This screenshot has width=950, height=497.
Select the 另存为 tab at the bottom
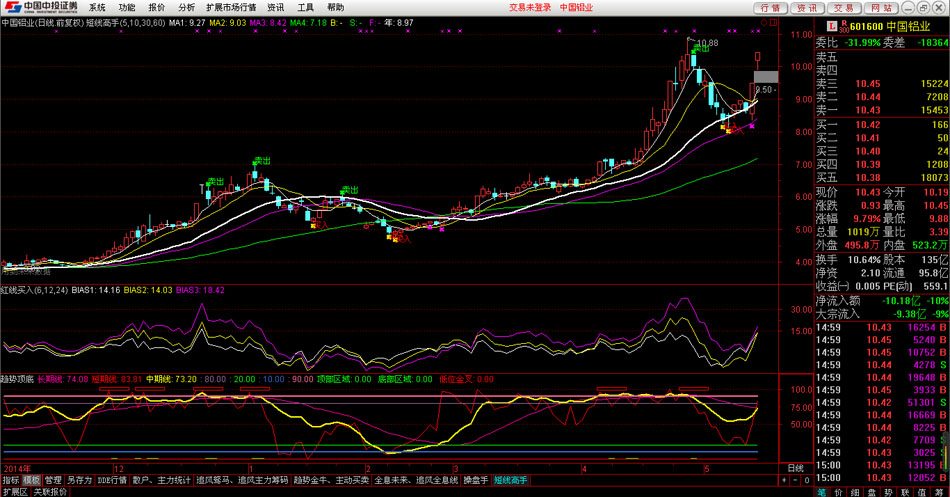point(79,480)
